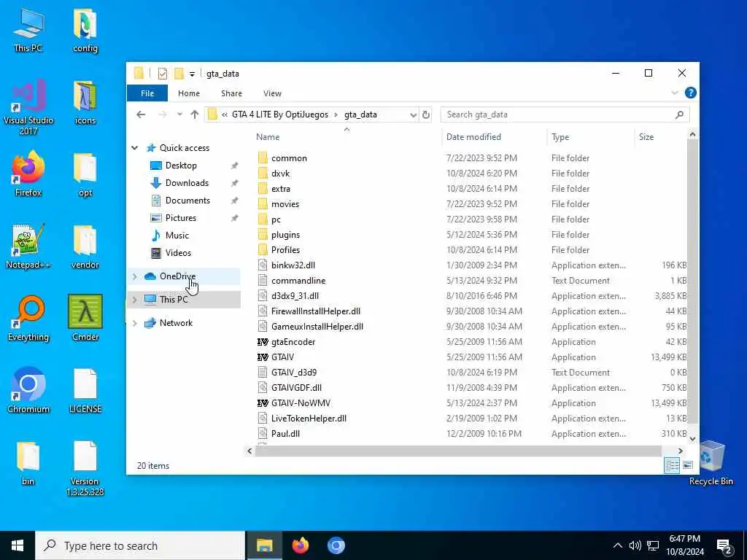
Task: Click GTA 4 LITE By OptiJuegos breadcrumb
Action: [x=280, y=114]
